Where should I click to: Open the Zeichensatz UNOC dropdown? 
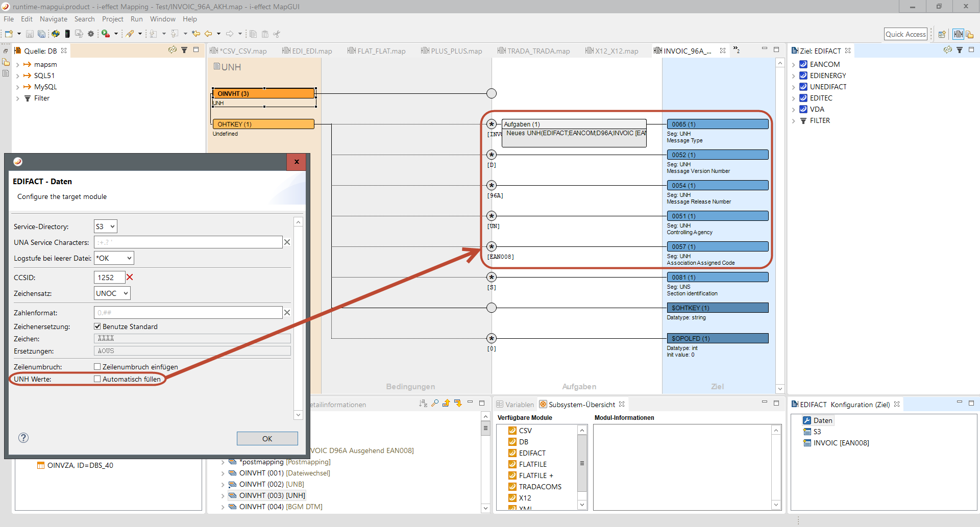point(112,293)
